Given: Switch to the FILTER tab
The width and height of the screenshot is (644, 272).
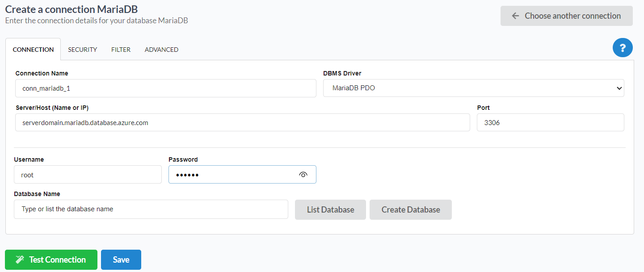Looking at the screenshot, I should pyautogui.click(x=121, y=49).
